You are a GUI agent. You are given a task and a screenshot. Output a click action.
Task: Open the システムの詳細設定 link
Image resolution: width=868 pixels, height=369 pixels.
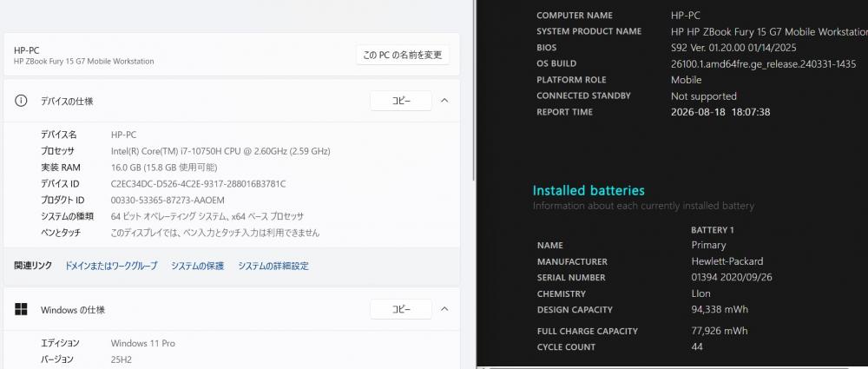coord(273,266)
